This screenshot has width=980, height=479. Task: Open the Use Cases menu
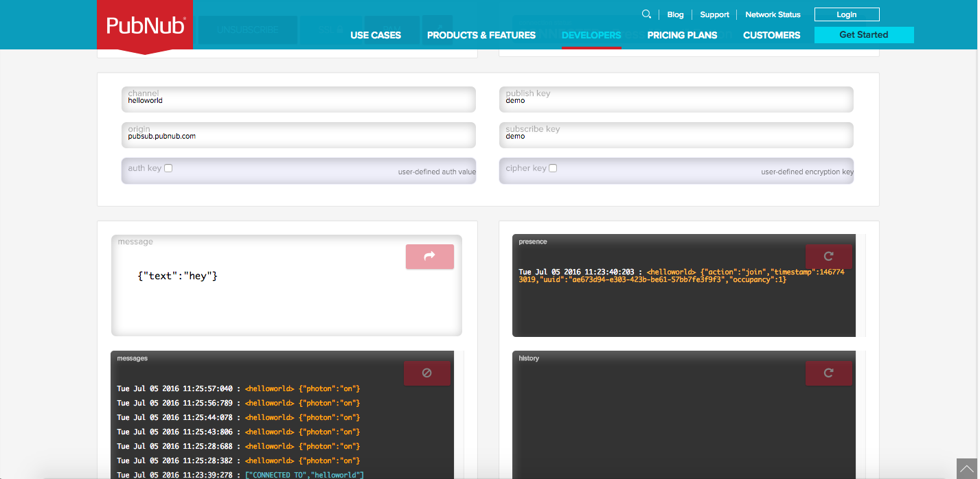(x=375, y=35)
